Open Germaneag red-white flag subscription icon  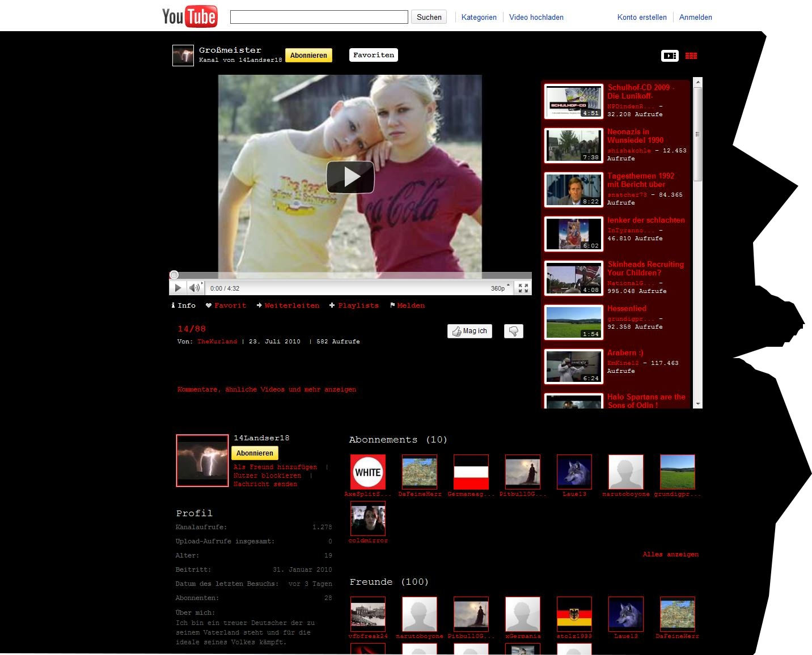tap(471, 472)
